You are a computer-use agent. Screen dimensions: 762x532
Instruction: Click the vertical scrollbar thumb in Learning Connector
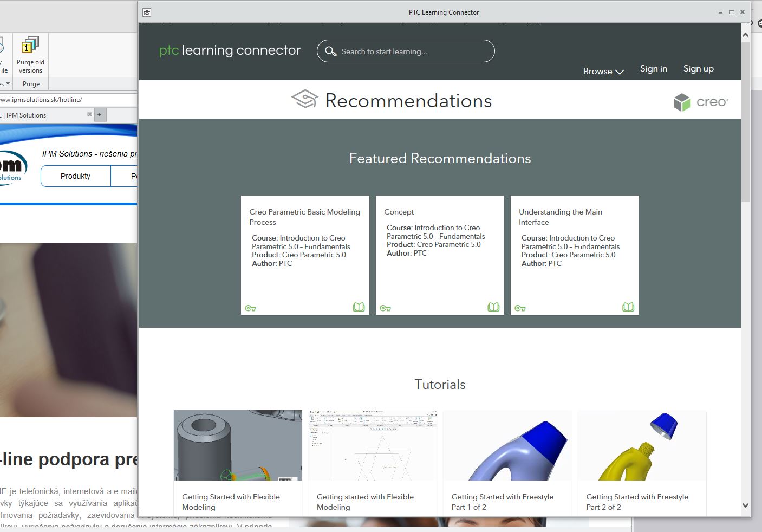(x=745, y=122)
